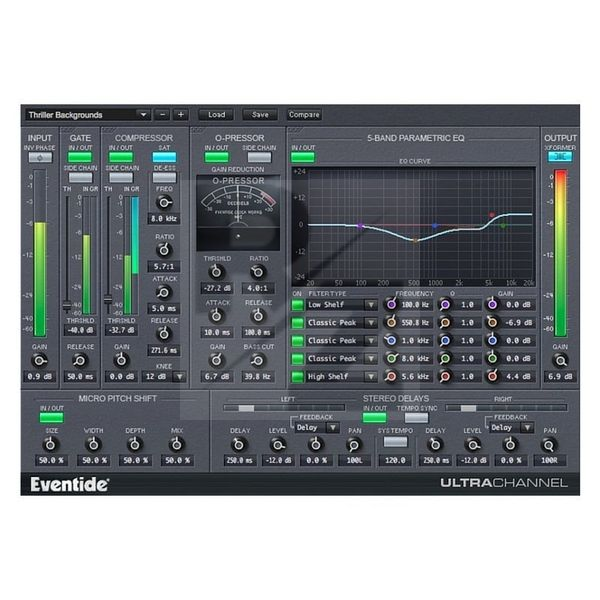Screen dimensions: 600x600
Task: Click the Input Gain knob
Action: click(39, 360)
